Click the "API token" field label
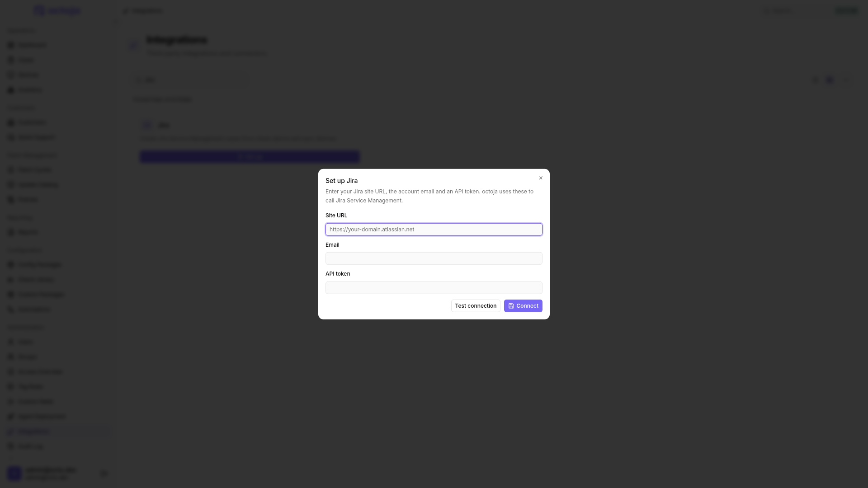The image size is (868, 488). 338,274
